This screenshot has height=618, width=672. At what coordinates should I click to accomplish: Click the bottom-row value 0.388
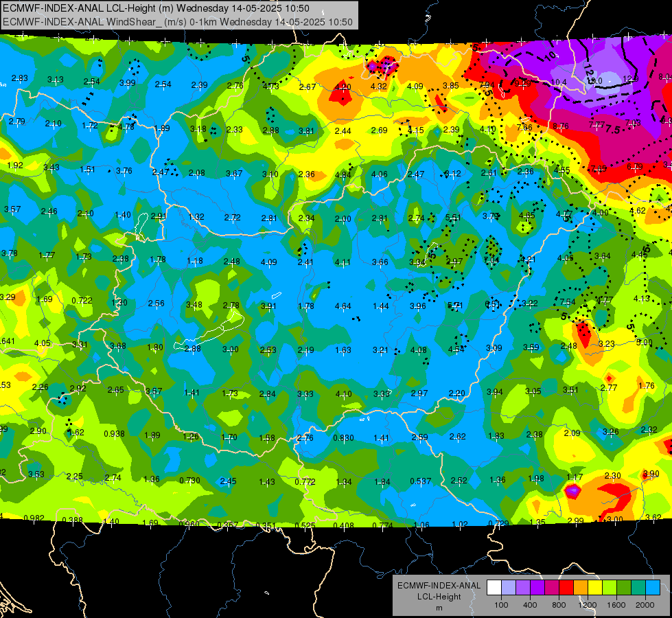(73, 520)
